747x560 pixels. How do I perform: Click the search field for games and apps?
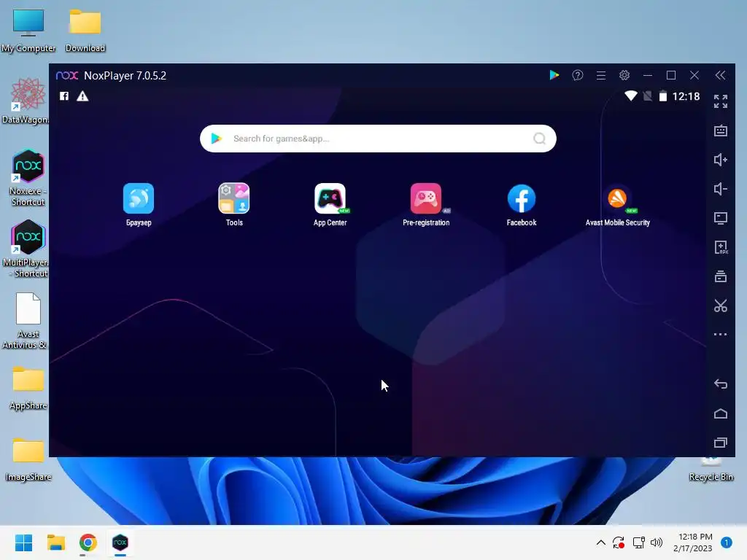(378, 139)
